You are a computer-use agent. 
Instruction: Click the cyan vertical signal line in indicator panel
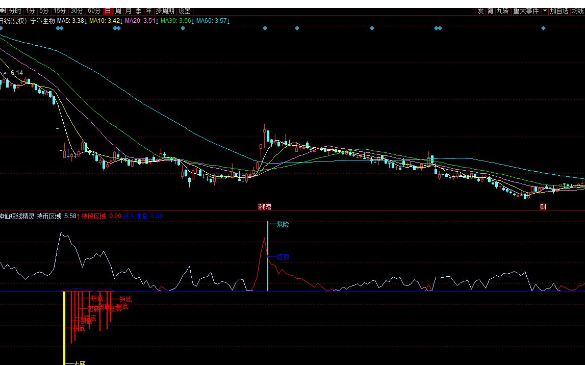pyautogui.click(x=268, y=256)
